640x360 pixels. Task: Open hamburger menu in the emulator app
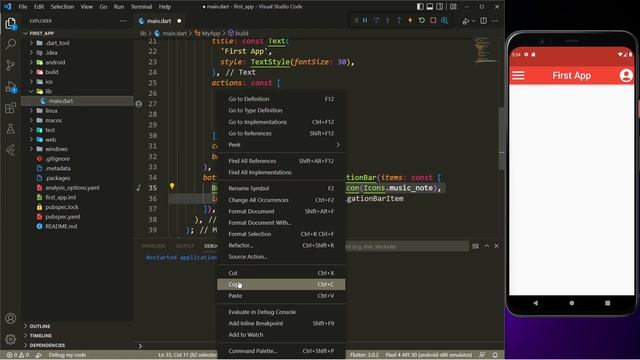pos(518,76)
